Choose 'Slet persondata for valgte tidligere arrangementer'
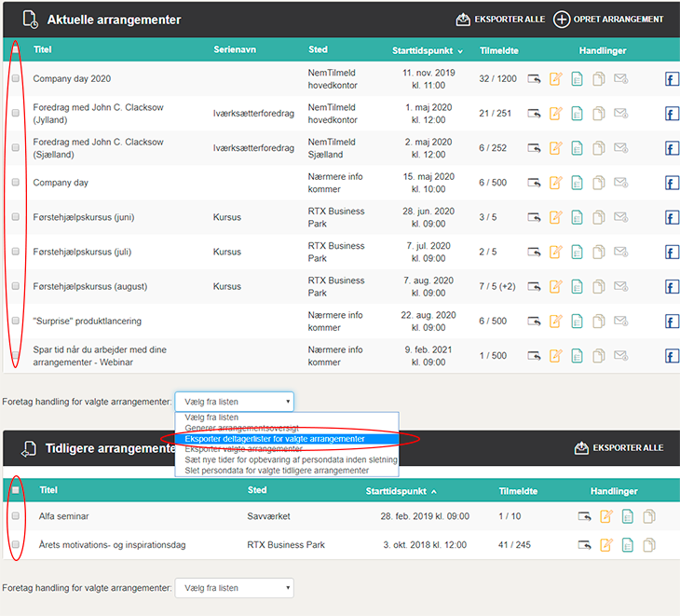 coord(287,471)
